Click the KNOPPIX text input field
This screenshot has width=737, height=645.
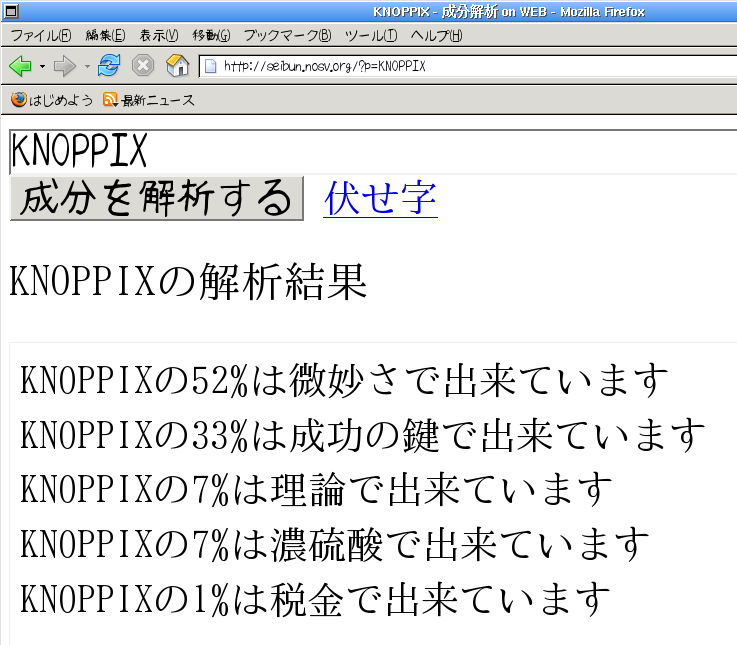pyautogui.click(x=373, y=151)
